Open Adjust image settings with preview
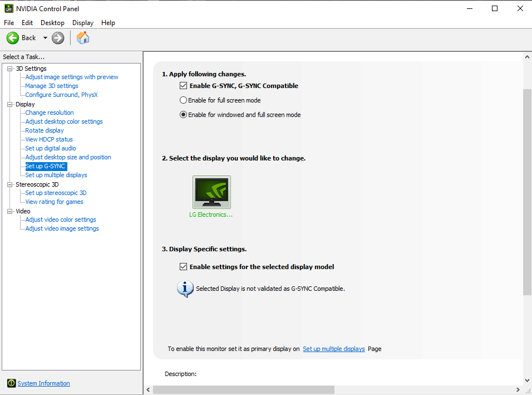532x395 pixels. point(72,77)
